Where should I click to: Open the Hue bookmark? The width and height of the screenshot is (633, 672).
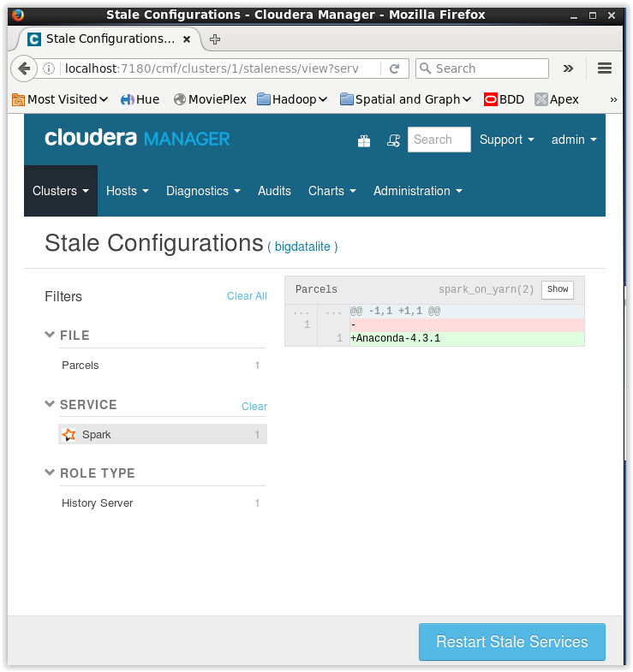point(140,99)
